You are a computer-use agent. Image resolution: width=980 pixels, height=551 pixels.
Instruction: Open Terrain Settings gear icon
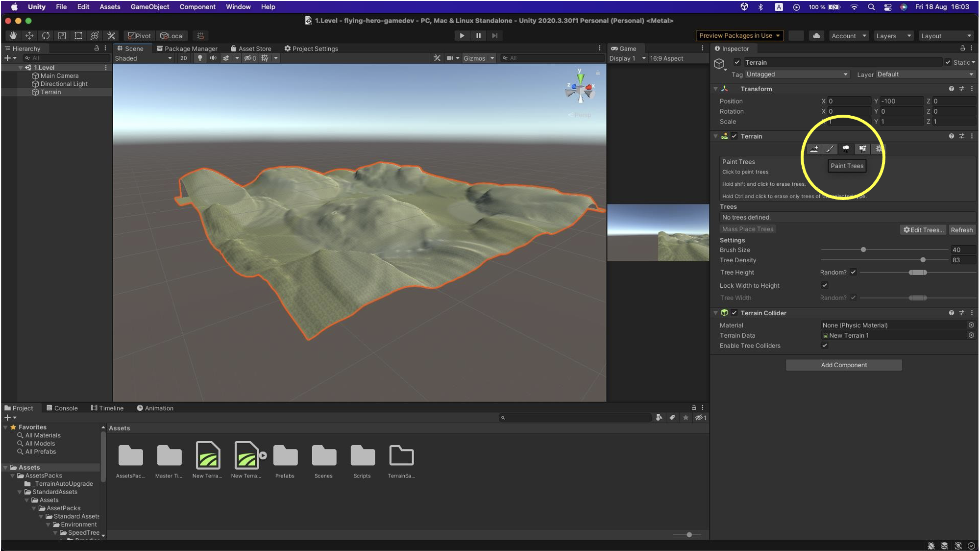879,149
